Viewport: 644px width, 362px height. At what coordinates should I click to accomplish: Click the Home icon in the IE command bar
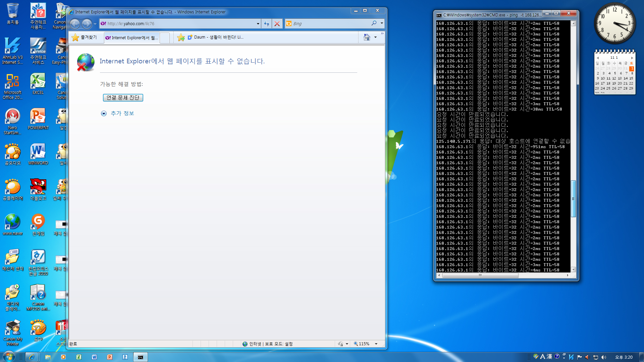coord(367,37)
